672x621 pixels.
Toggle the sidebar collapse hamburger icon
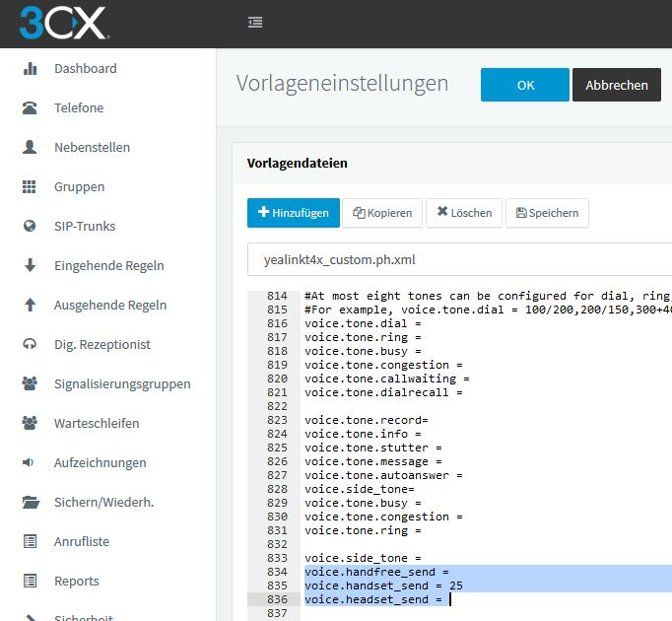click(255, 22)
